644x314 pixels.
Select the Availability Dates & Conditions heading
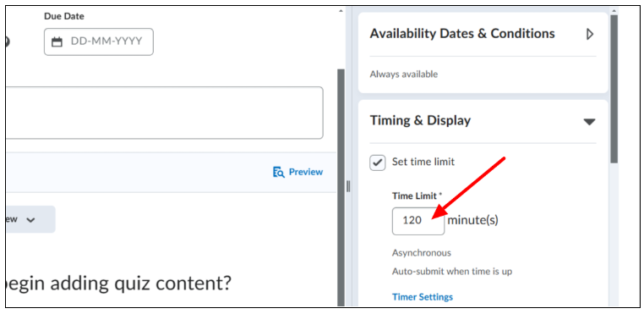[x=462, y=33]
